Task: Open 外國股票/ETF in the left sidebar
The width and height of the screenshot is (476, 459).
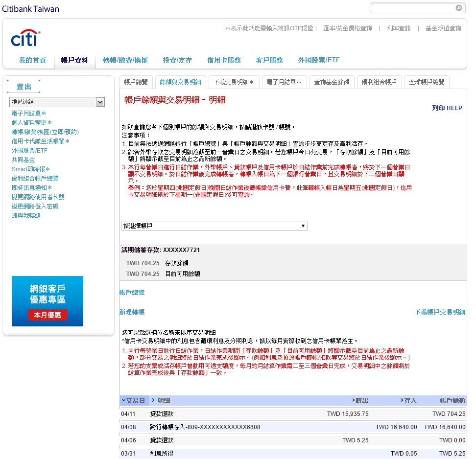Action: [x=29, y=151]
